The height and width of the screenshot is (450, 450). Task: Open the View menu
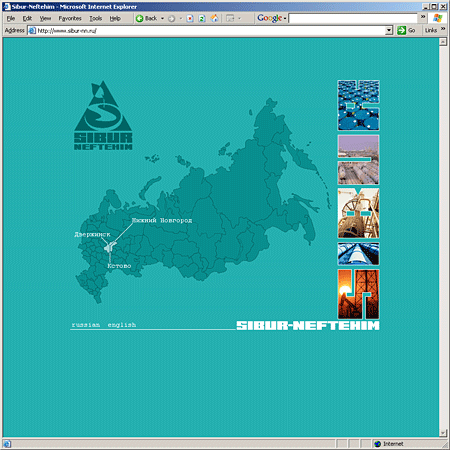click(x=45, y=18)
